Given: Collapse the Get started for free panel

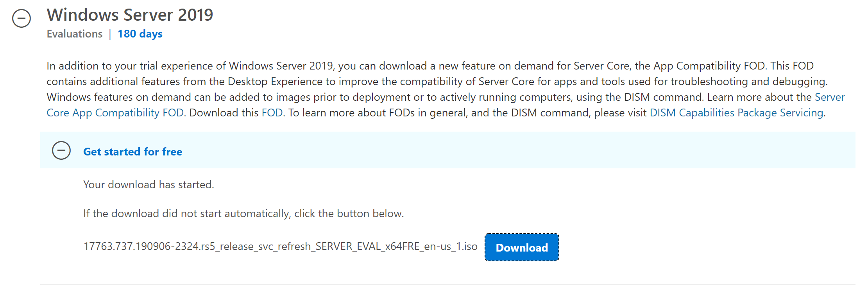Looking at the screenshot, I should [x=61, y=150].
